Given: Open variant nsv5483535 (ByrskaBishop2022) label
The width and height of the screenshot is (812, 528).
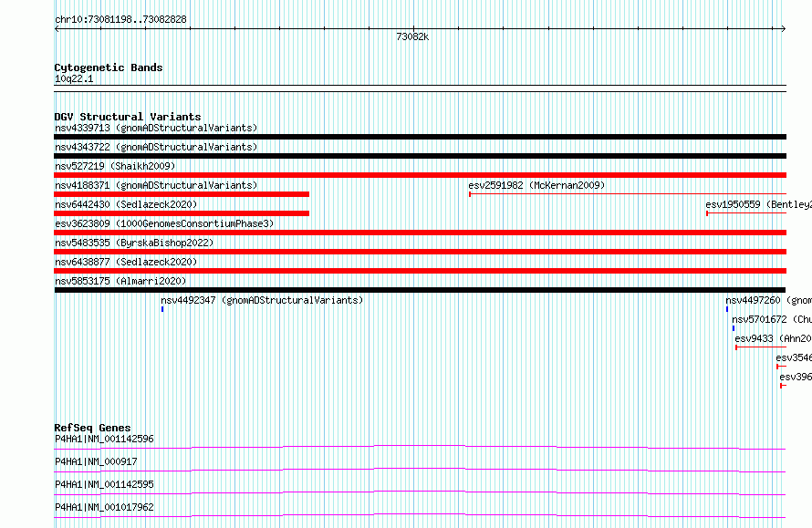Looking at the screenshot, I should [134, 243].
